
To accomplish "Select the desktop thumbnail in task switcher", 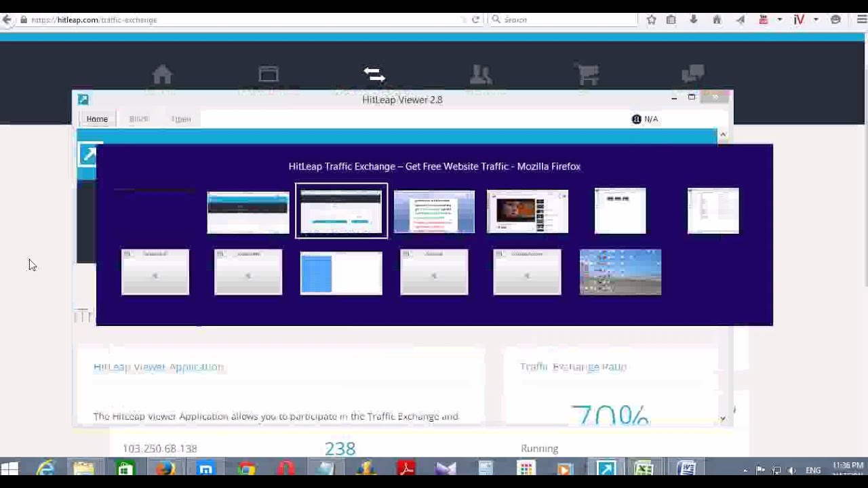I will click(x=620, y=272).
